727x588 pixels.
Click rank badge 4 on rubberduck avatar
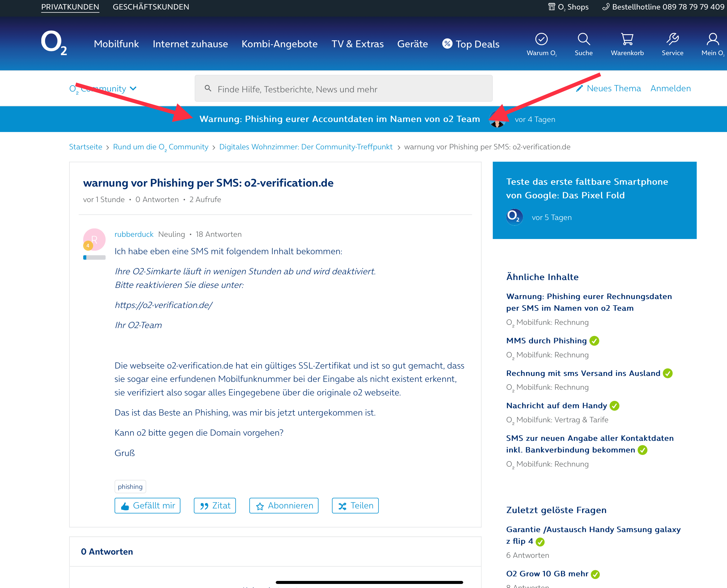click(88, 246)
